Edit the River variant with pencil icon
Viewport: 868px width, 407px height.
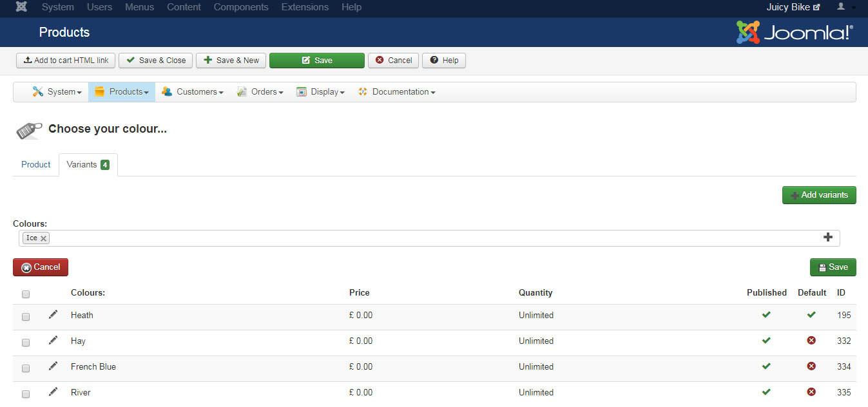click(x=53, y=392)
